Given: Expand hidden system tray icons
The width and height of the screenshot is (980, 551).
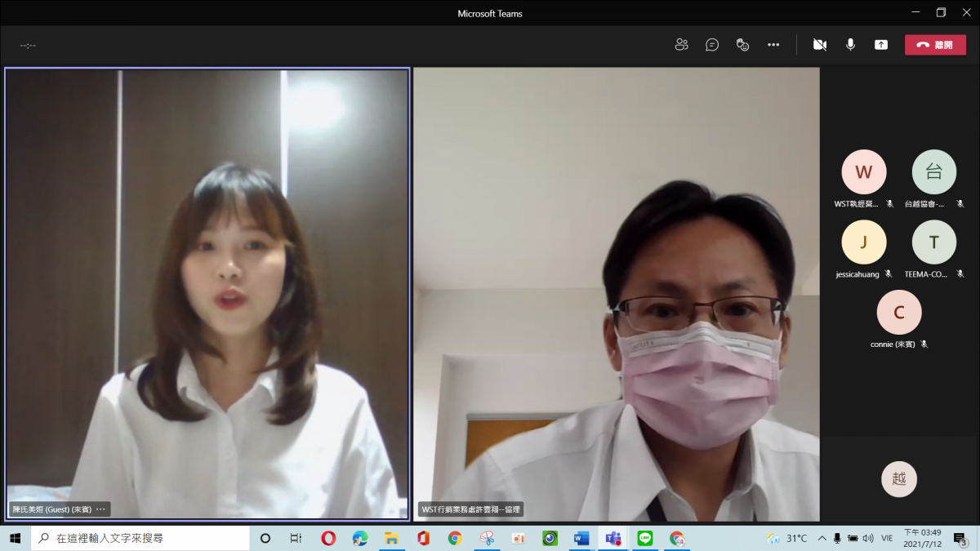Looking at the screenshot, I should tap(822, 539).
